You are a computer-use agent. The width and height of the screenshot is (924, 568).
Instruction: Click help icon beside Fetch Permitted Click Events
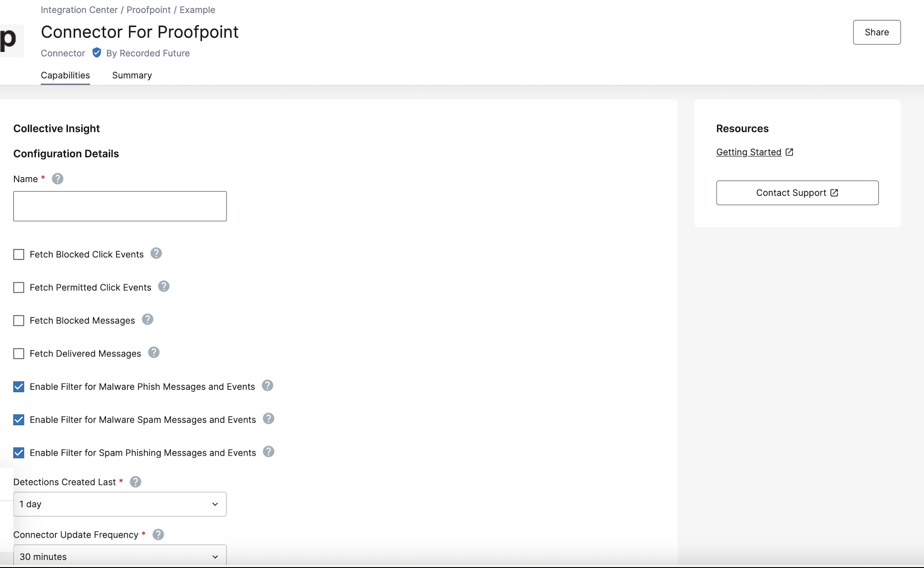164,286
